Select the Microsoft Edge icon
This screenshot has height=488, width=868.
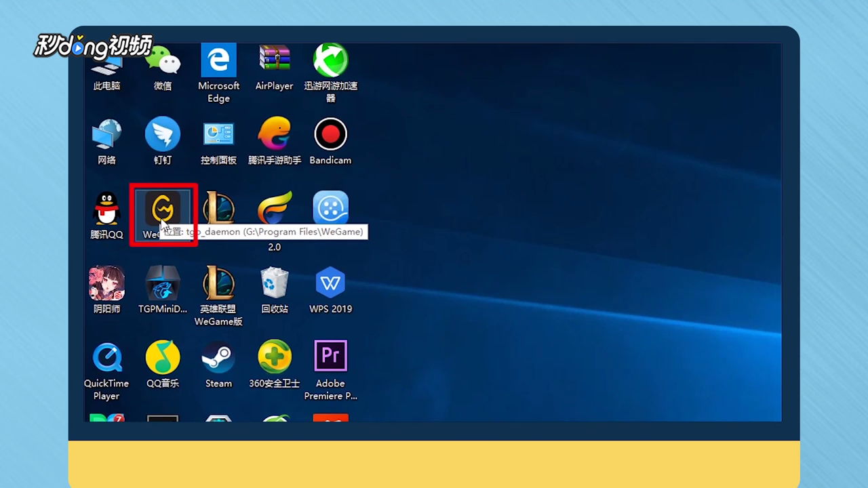click(218, 61)
